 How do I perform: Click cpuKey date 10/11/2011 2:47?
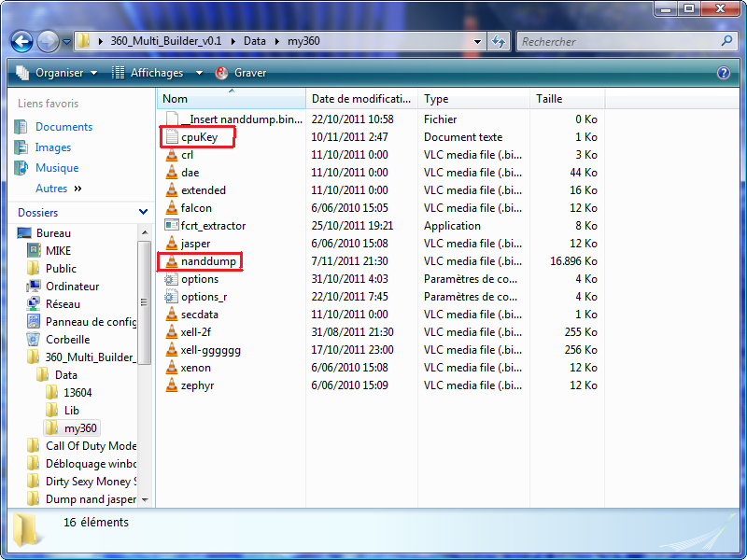point(349,137)
